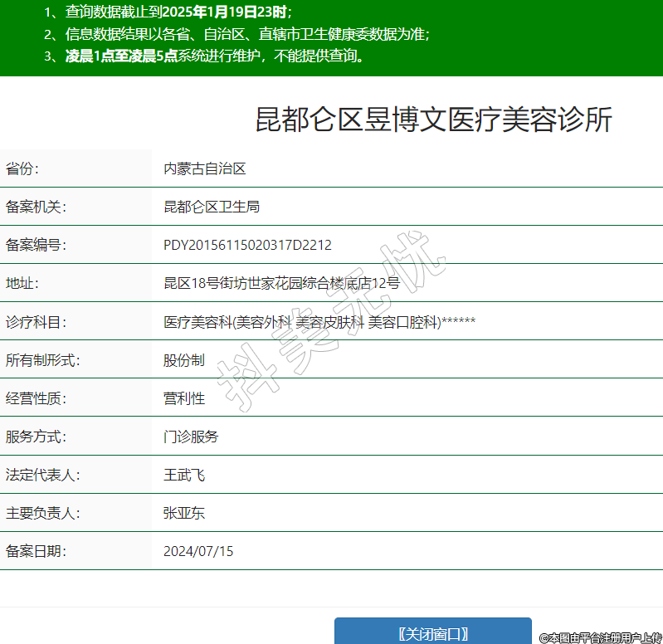Click the 医疗美容科 departments value
Image resolution: width=663 pixels, height=644 pixels.
(x=319, y=322)
